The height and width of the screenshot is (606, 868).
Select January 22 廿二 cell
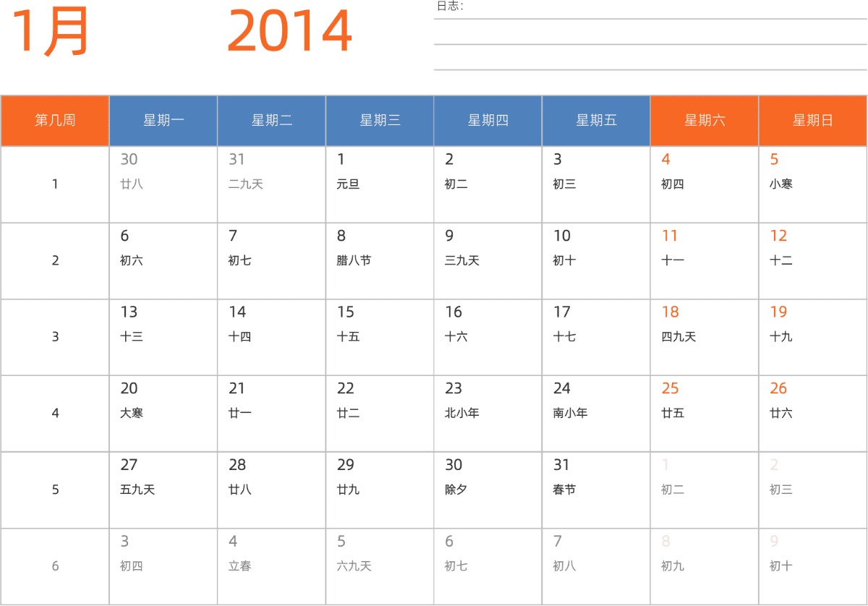(380, 414)
